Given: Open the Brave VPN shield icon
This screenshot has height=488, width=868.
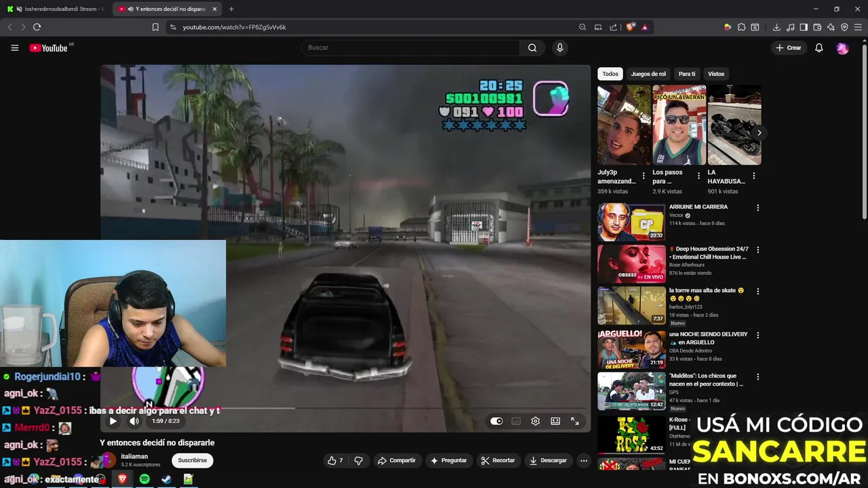Looking at the screenshot, I should coord(844,27).
